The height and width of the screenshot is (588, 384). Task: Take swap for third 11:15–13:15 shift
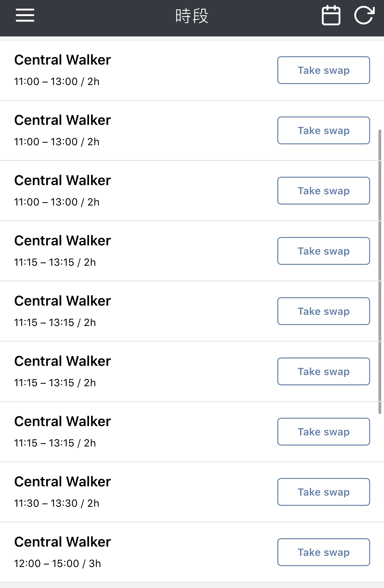tap(323, 371)
